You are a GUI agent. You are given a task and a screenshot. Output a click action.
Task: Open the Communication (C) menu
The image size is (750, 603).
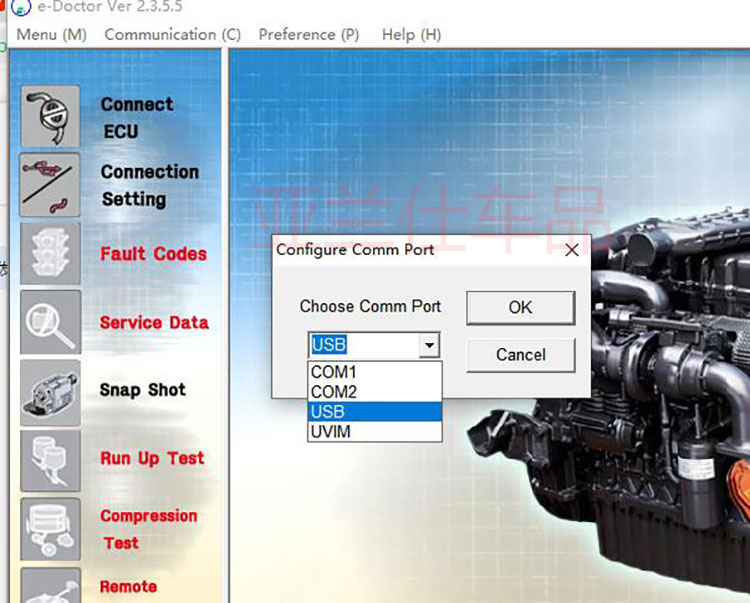pyautogui.click(x=173, y=34)
